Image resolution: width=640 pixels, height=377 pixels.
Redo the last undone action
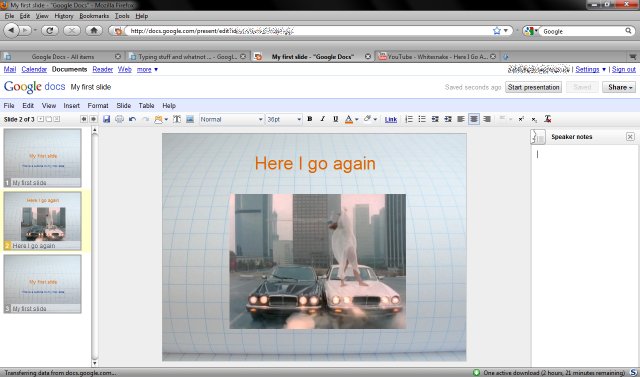coord(145,119)
